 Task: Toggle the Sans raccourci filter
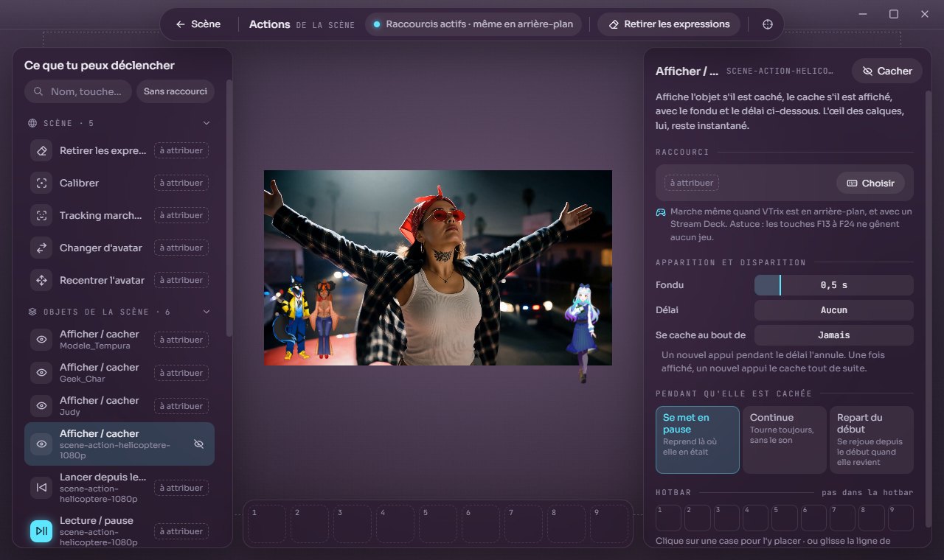point(176,91)
